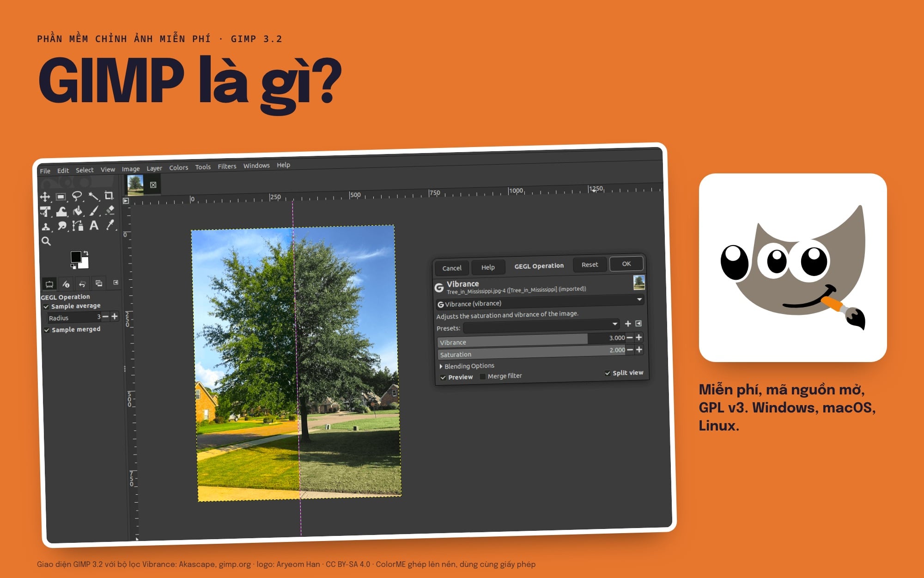Screen dimensions: 924x578
Task: Reset colors to default black and white
Action: (73, 266)
